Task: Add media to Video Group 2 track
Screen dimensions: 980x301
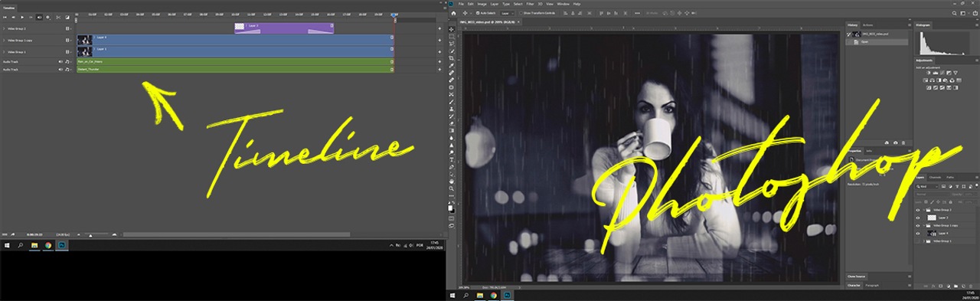Action: [439, 28]
